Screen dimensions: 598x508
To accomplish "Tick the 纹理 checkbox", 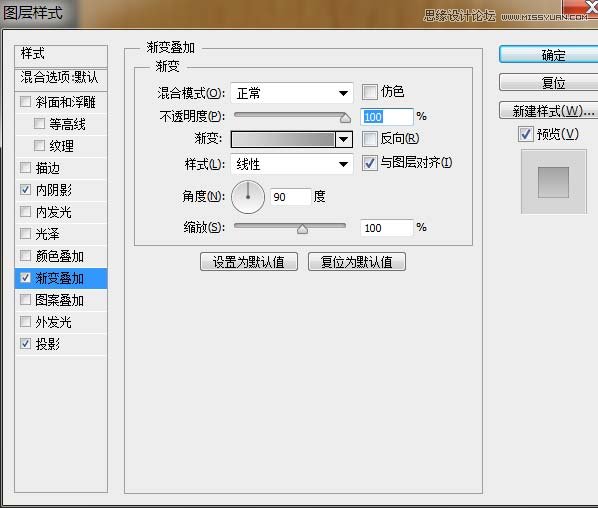I will pyautogui.click(x=39, y=145).
